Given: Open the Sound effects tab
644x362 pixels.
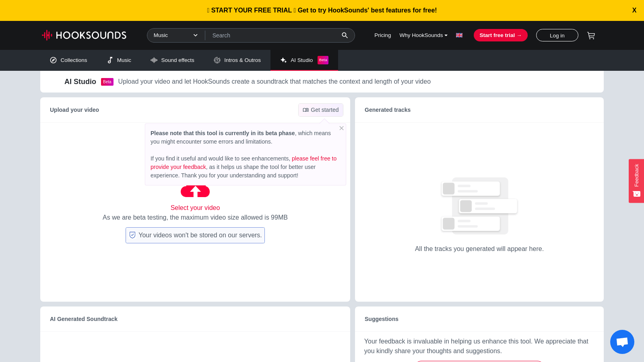Looking at the screenshot, I should point(172,60).
